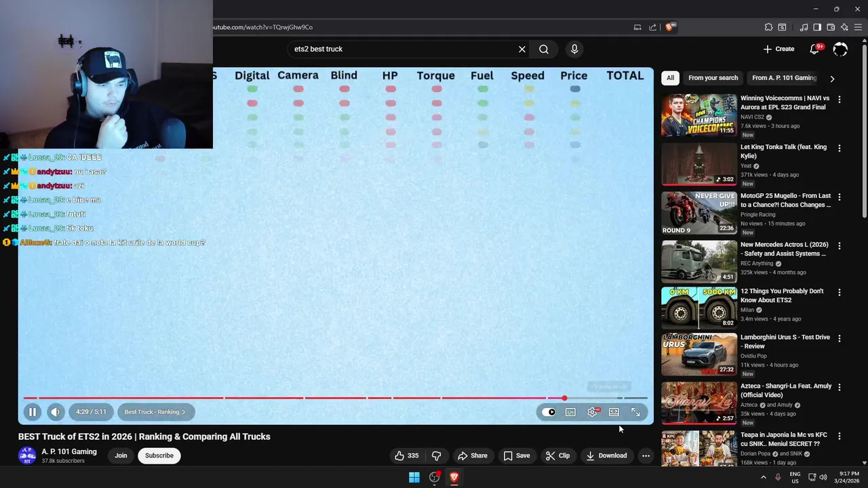868x488 pixels.
Task: Expand the 'Best Truck - Ranking' chapter
Action: (x=155, y=412)
